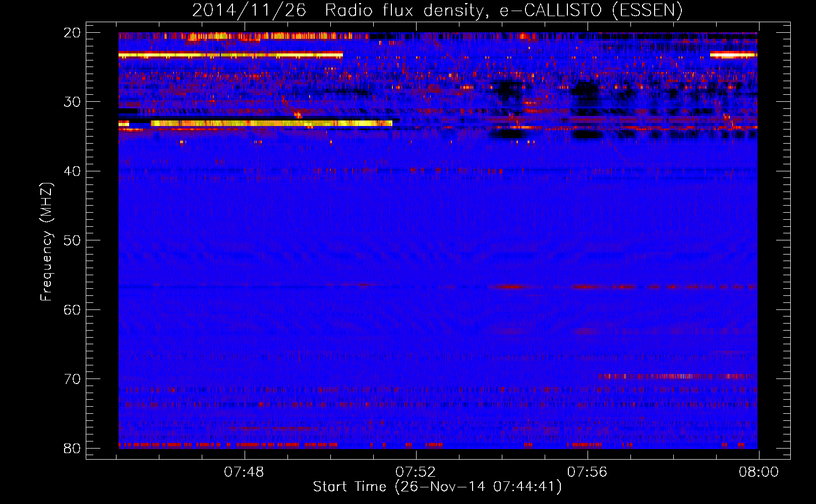This screenshot has height=504, width=816.
Task: Click the 60 MHz frequency tick label
Action: (x=72, y=310)
